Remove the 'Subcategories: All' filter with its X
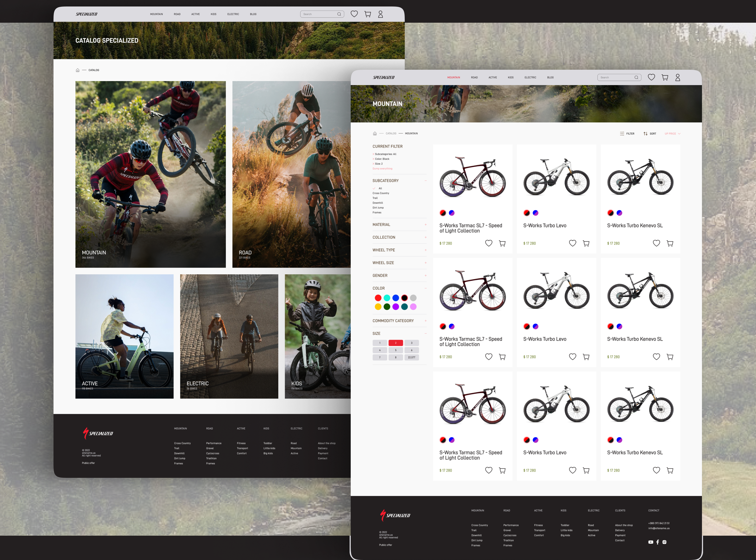The height and width of the screenshot is (560, 756). 373,154
